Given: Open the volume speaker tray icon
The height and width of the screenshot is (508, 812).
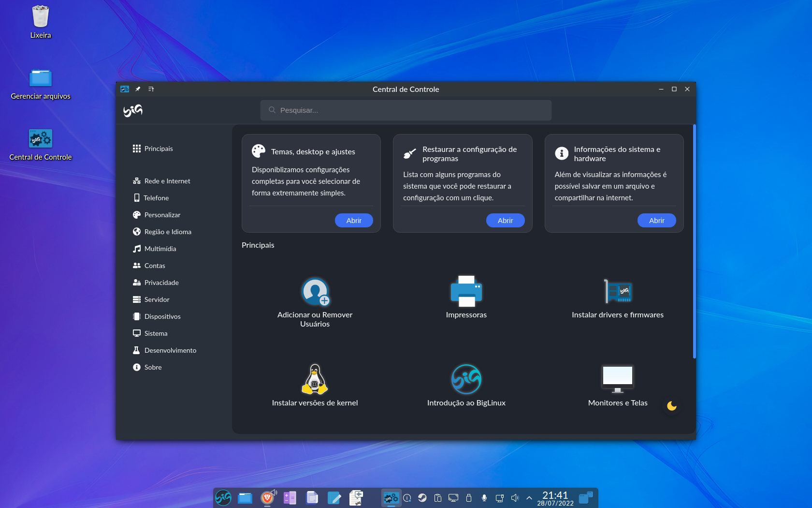Looking at the screenshot, I should (515, 498).
